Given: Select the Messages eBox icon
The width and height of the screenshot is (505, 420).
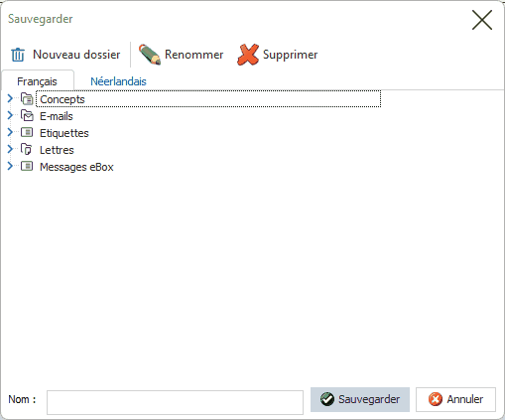Looking at the screenshot, I should click(x=27, y=166).
